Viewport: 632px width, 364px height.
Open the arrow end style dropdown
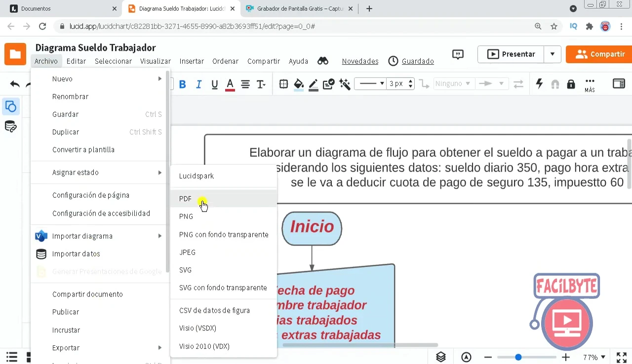point(492,84)
